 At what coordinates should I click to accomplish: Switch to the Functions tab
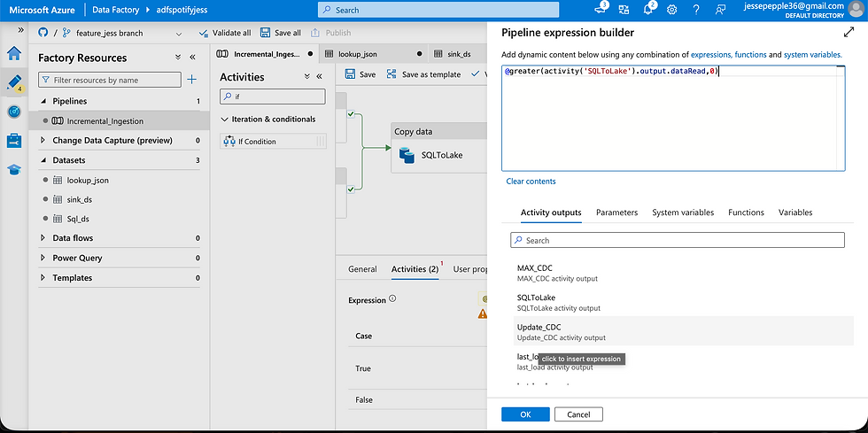pyautogui.click(x=746, y=213)
